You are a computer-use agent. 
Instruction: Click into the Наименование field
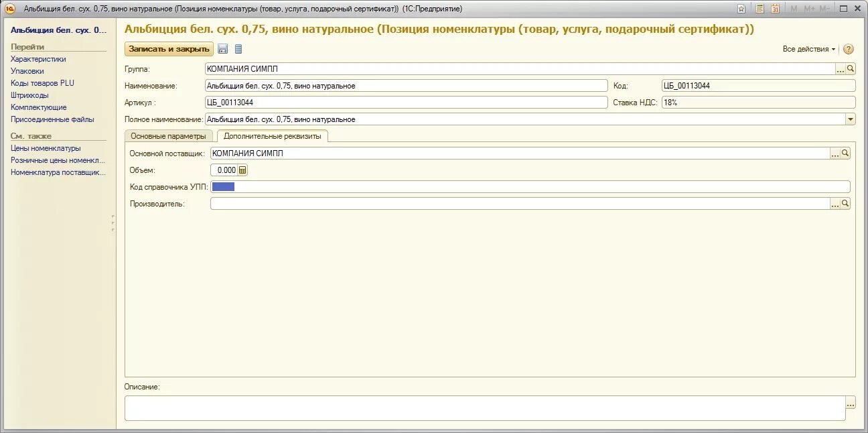[406, 86]
